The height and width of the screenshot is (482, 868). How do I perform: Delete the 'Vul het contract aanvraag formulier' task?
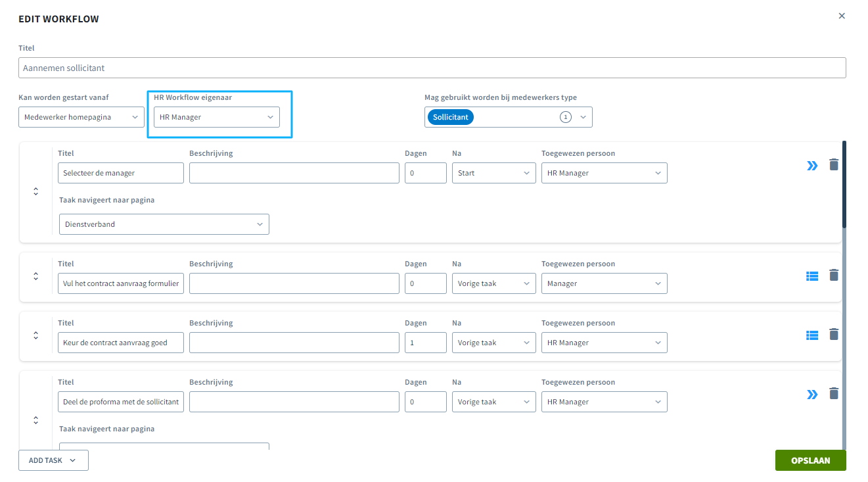834,275
